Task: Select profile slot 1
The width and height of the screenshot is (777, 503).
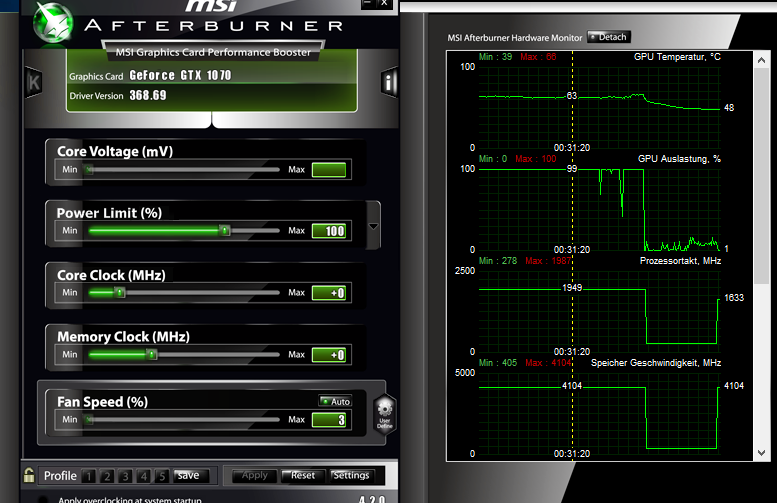Action: pyautogui.click(x=89, y=476)
